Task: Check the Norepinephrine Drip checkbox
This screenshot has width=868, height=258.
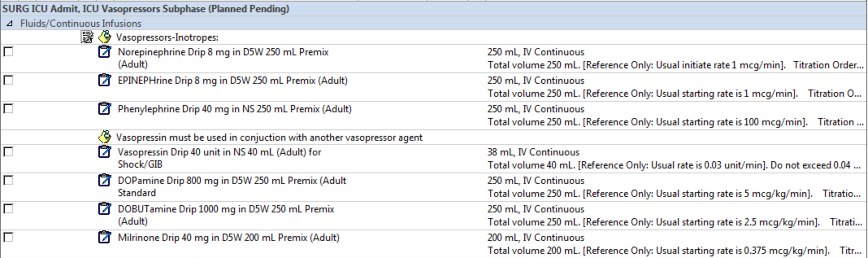Action: pos(8,52)
